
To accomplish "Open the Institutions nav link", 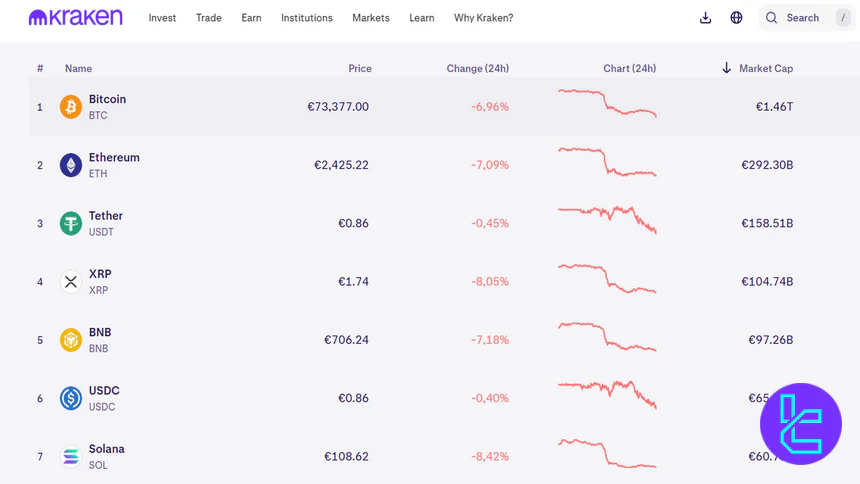I will pos(307,18).
